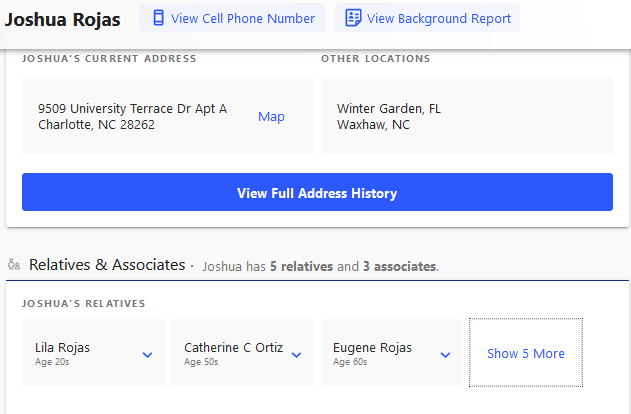Click the 9509 University Terrace Dr address text
631x414 pixels.
(x=132, y=108)
